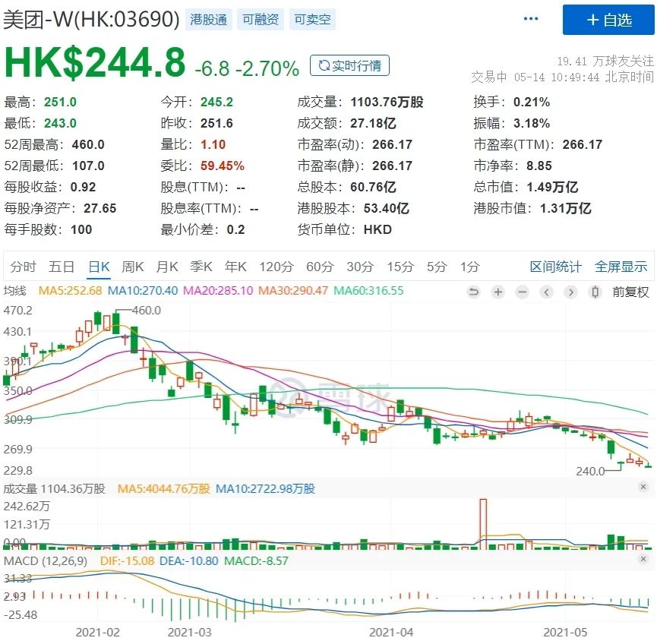657x644 pixels.
Task: Click the candlestick style icon
Action: 595,292
